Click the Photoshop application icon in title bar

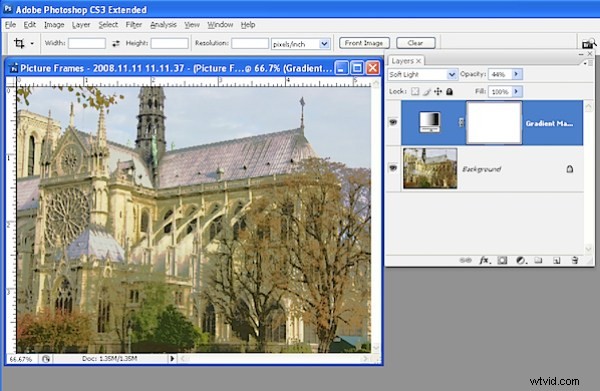pos(8,9)
